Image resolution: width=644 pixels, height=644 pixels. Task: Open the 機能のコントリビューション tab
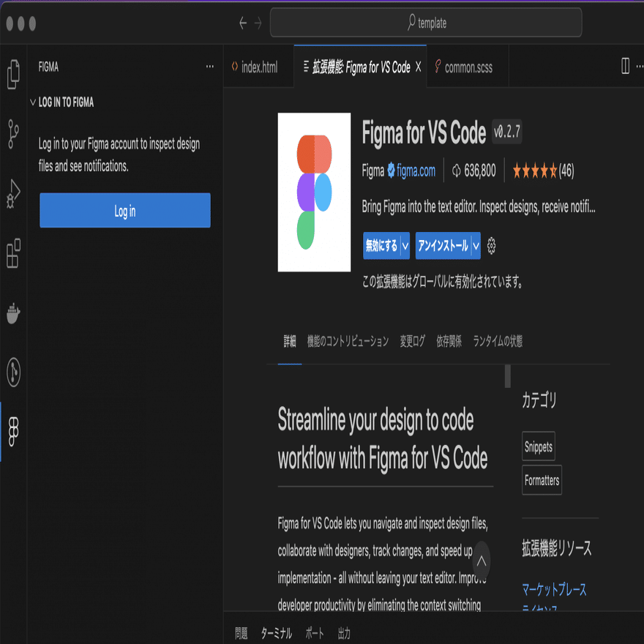[x=348, y=341]
